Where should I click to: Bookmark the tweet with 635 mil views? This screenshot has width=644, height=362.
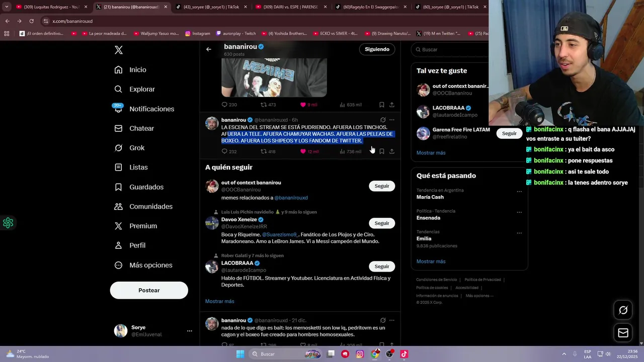click(x=382, y=105)
